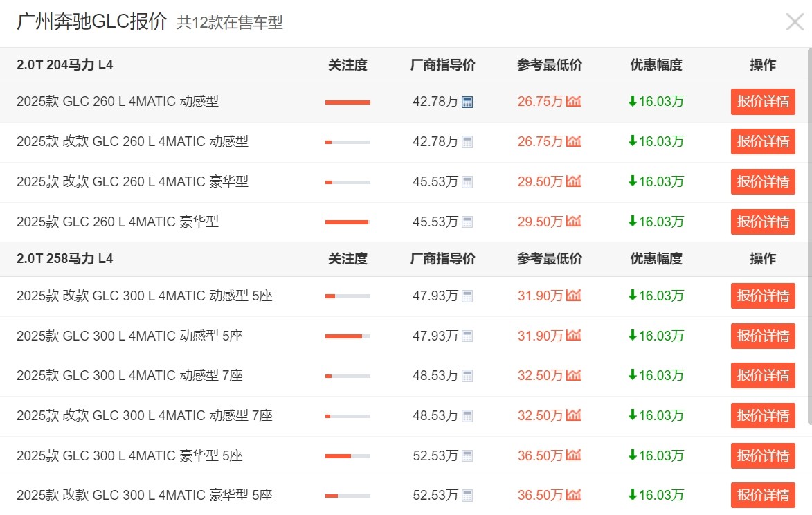The height and width of the screenshot is (515, 812).
Task: Open calculator icon for non-改款 GLC 300 L 豪华型 5座
Action: tap(467, 456)
